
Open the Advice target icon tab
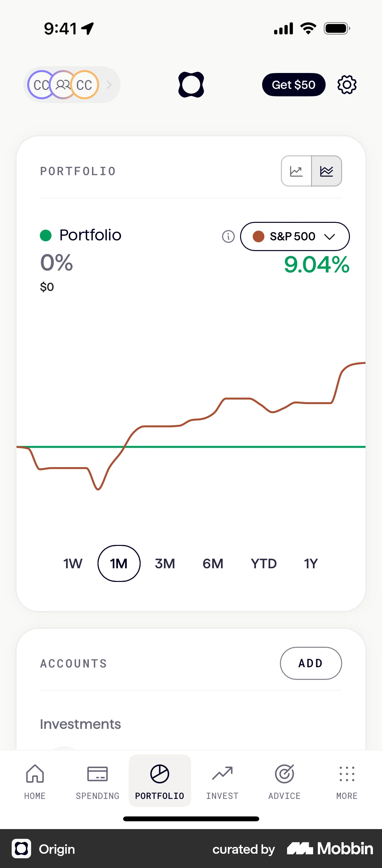coord(284,780)
